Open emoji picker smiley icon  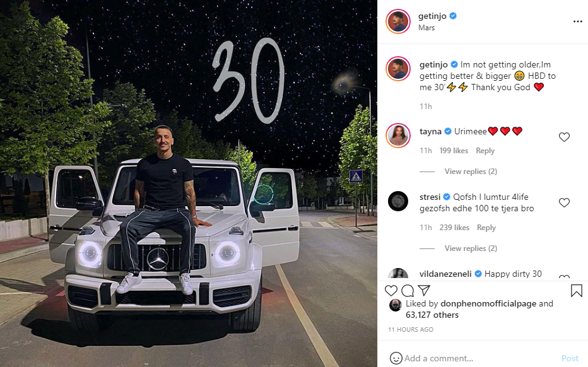(x=396, y=358)
